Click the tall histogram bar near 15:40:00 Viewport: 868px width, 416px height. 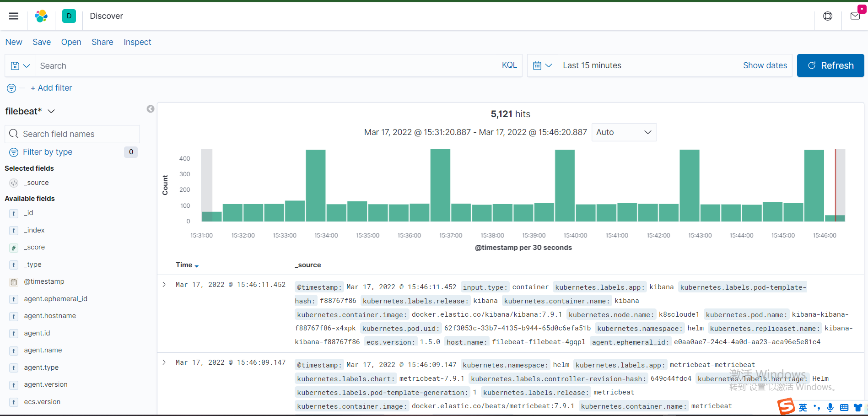[x=565, y=186]
